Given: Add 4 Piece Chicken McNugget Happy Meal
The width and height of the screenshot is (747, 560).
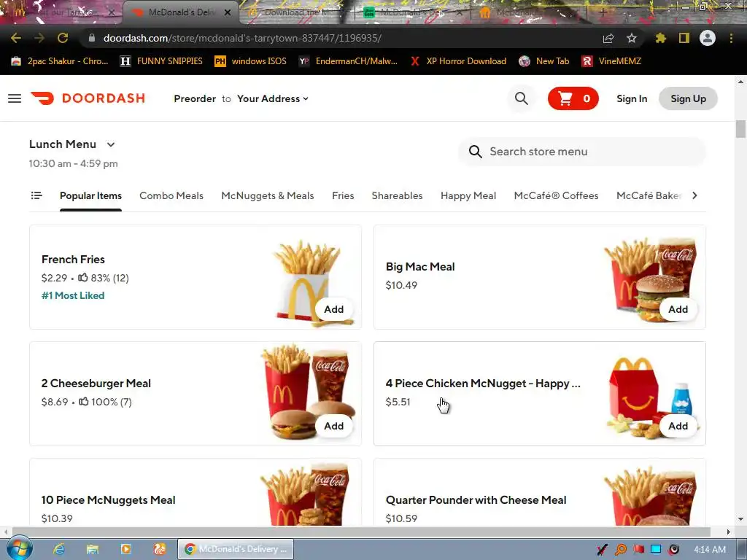Looking at the screenshot, I should tap(678, 426).
